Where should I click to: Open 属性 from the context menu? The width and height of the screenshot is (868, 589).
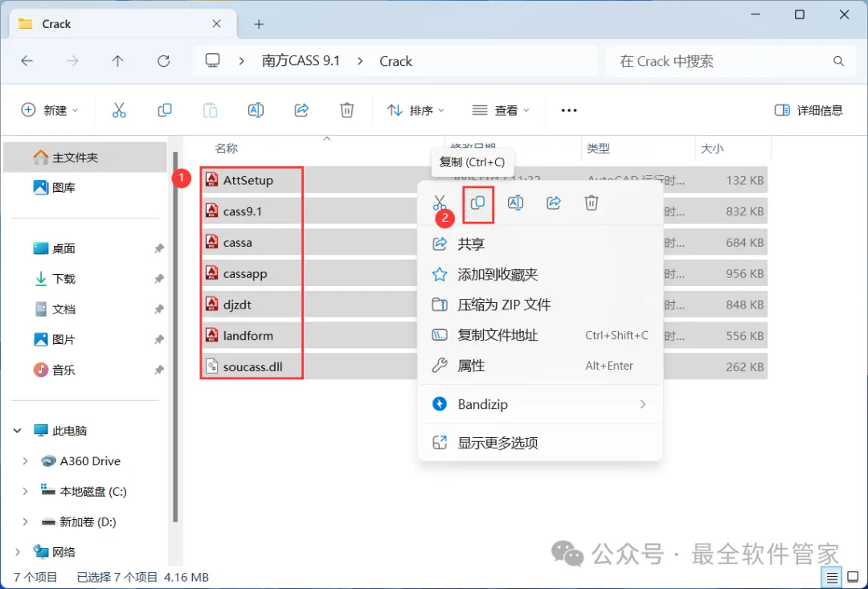tap(540, 366)
